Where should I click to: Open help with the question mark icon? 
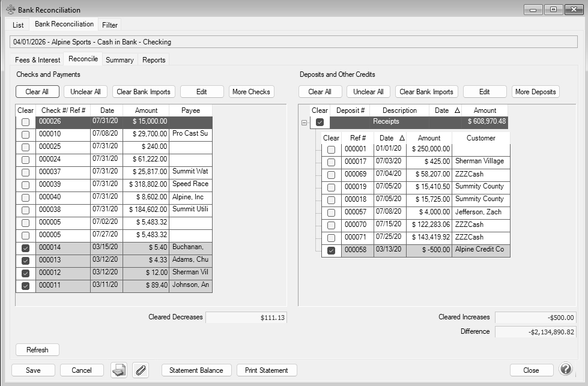click(565, 369)
